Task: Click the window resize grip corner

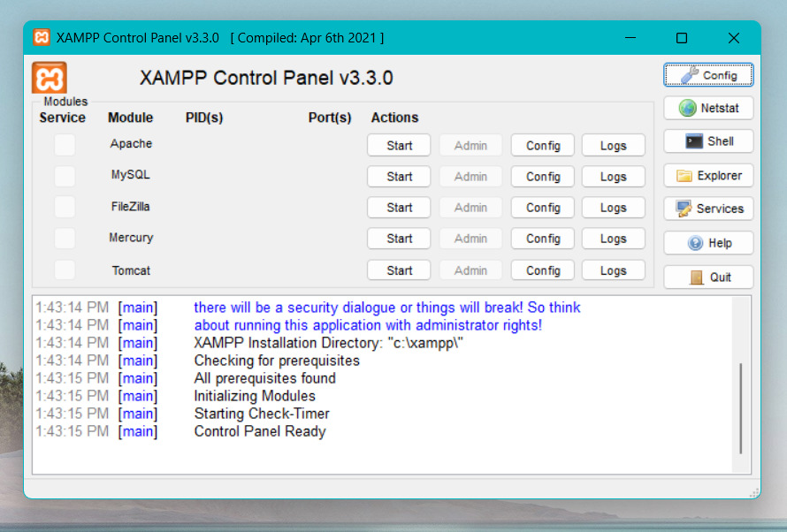Action: (x=754, y=492)
